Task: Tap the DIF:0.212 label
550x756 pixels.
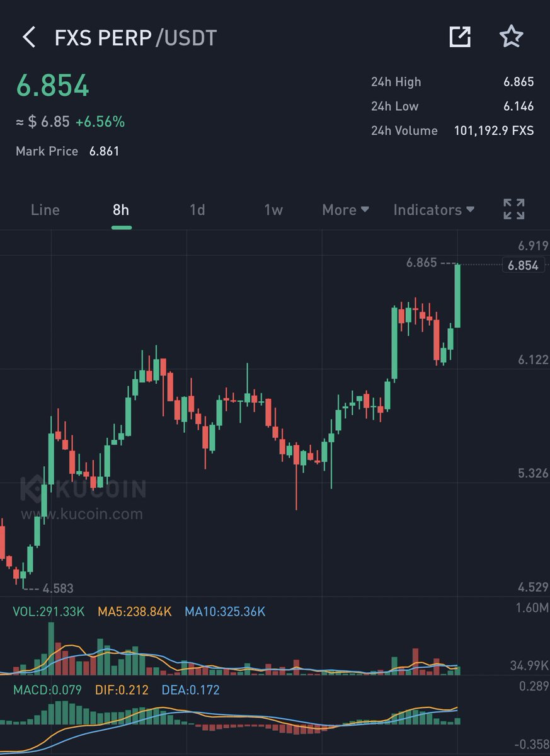Action: click(122, 690)
